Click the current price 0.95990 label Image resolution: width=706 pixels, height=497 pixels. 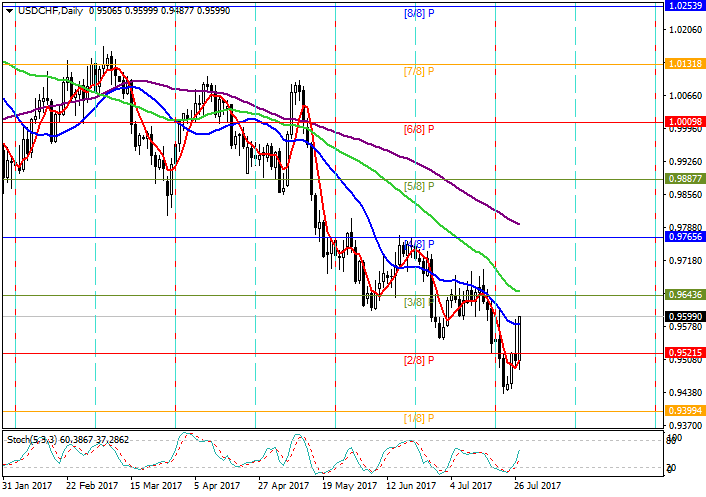click(x=685, y=316)
